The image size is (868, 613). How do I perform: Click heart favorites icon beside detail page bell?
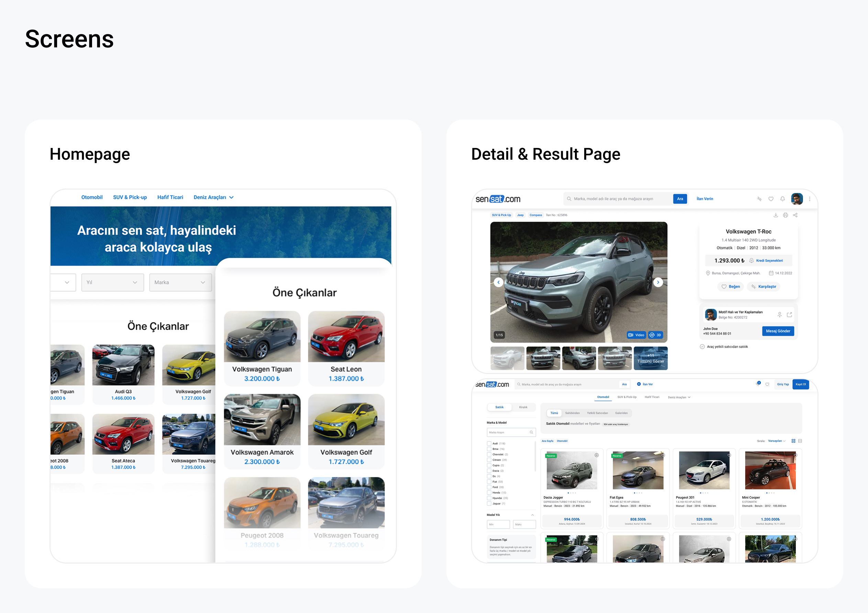[x=771, y=199]
